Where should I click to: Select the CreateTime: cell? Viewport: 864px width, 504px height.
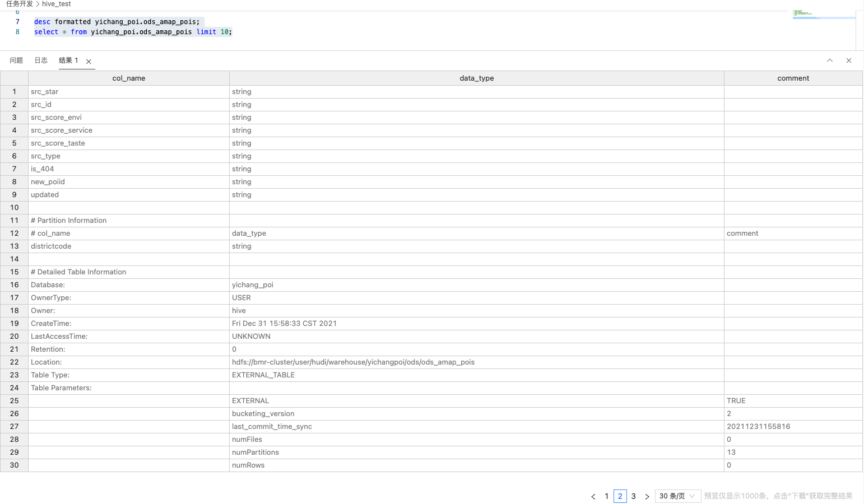click(129, 324)
